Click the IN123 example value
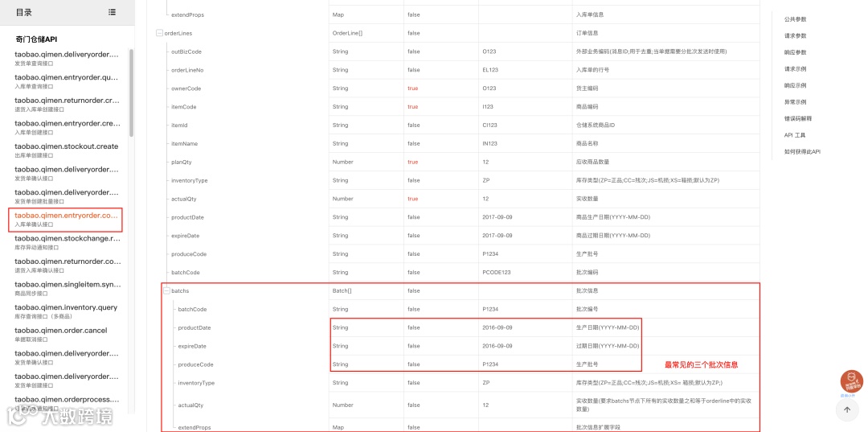Image resolution: width=868 pixels, height=432 pixels. coord(490,143)
